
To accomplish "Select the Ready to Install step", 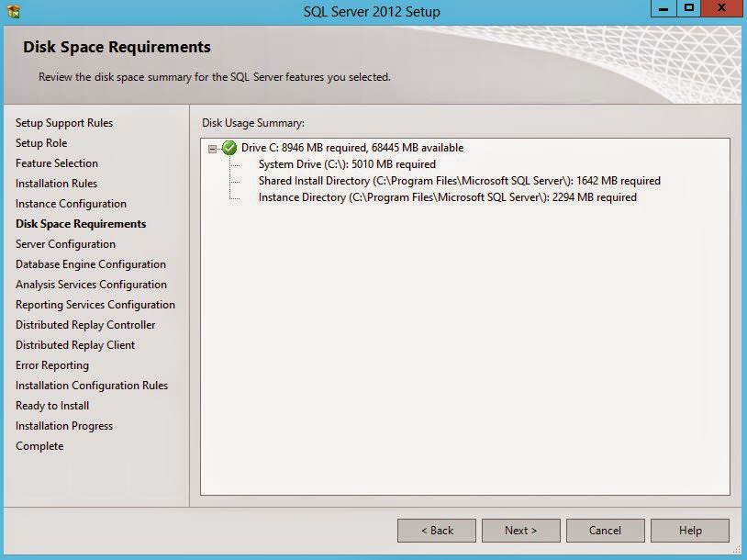I will (x=52, y=406).
